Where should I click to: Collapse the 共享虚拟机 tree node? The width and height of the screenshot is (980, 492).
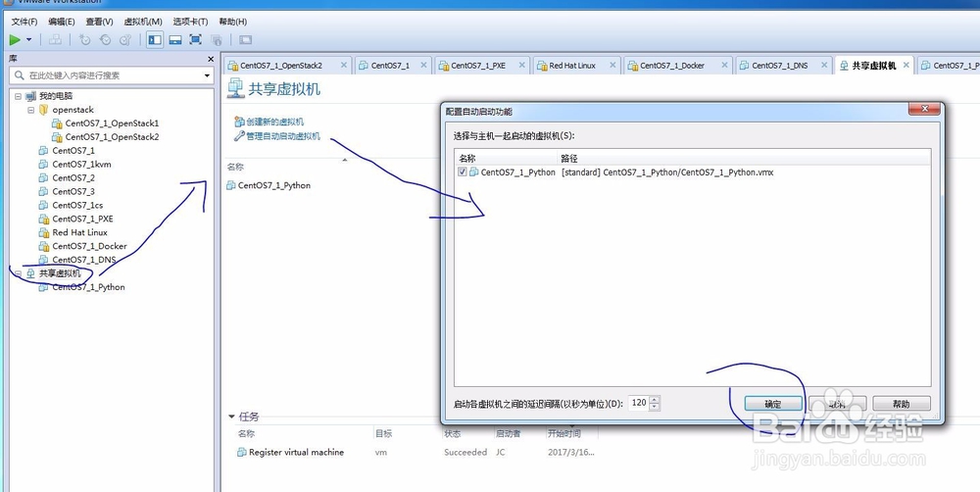[18, 273]
